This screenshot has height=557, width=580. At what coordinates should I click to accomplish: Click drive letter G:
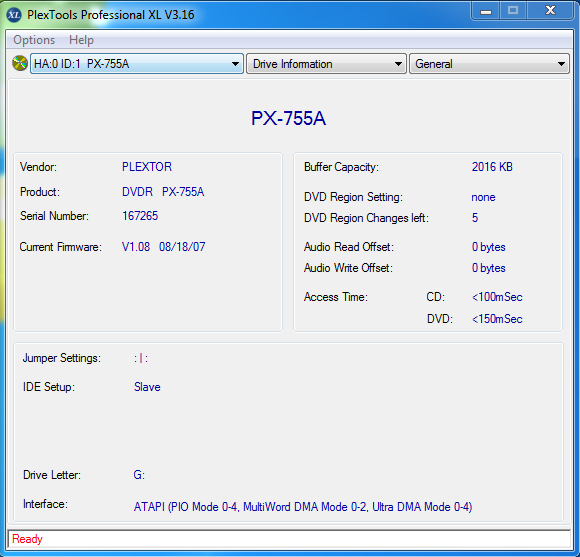[139, 475]
